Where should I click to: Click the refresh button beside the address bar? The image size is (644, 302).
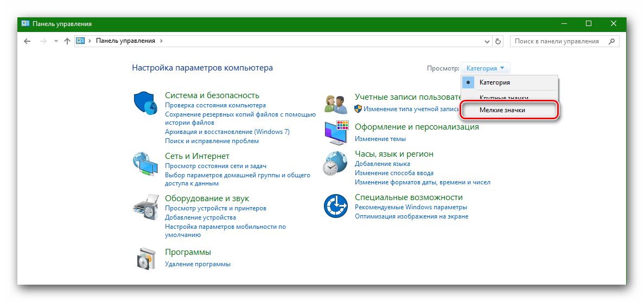tap(499, 41)
